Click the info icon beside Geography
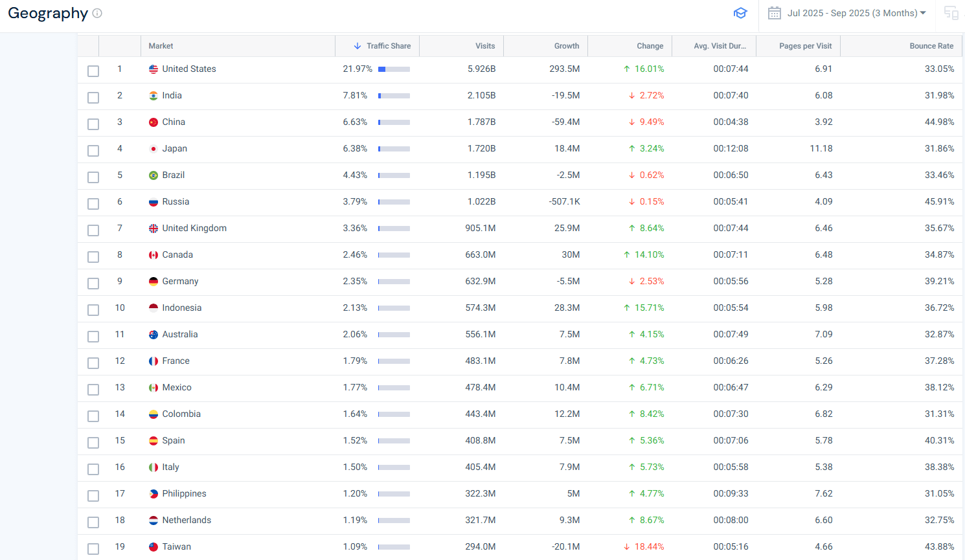This screenshot has width=965, height=560. pyautogui.click(x=97, y=13)
